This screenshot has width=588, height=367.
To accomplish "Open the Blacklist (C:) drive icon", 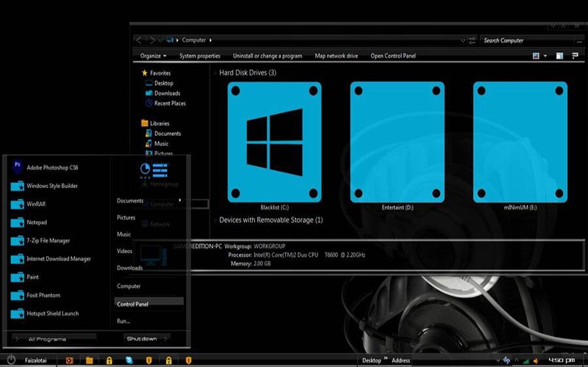I will pyautogui.click(x=274, y=142).
